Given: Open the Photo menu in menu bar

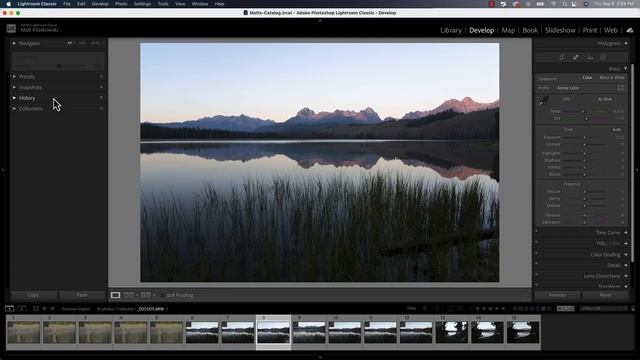Looking at the screenshot, I should coord(121,4).
